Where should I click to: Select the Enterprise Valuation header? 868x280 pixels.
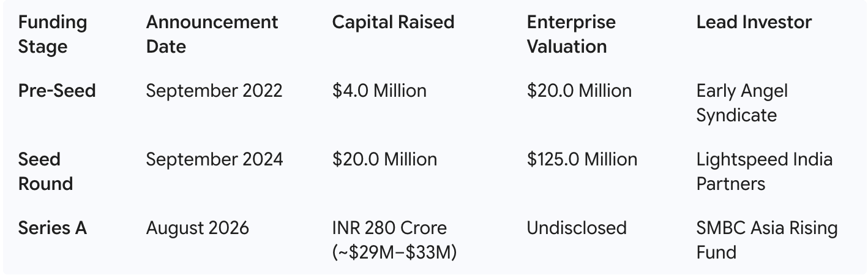(571, 34)
